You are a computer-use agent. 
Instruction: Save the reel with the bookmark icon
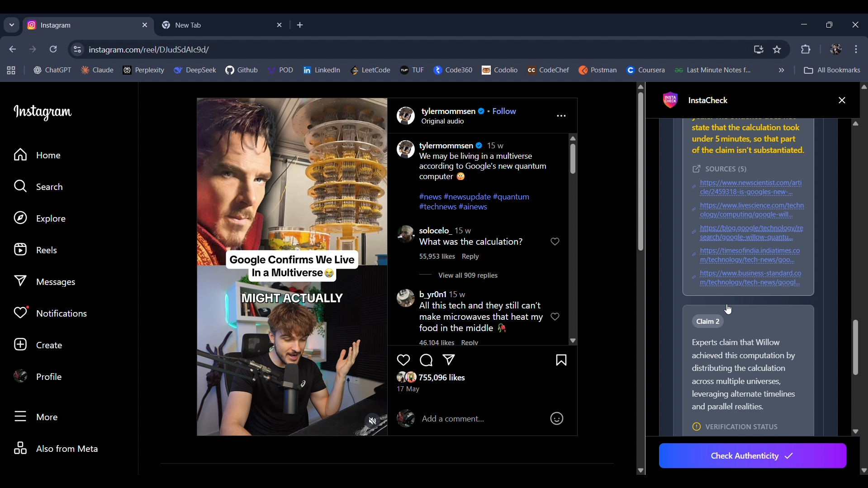(x=561, y=360)
